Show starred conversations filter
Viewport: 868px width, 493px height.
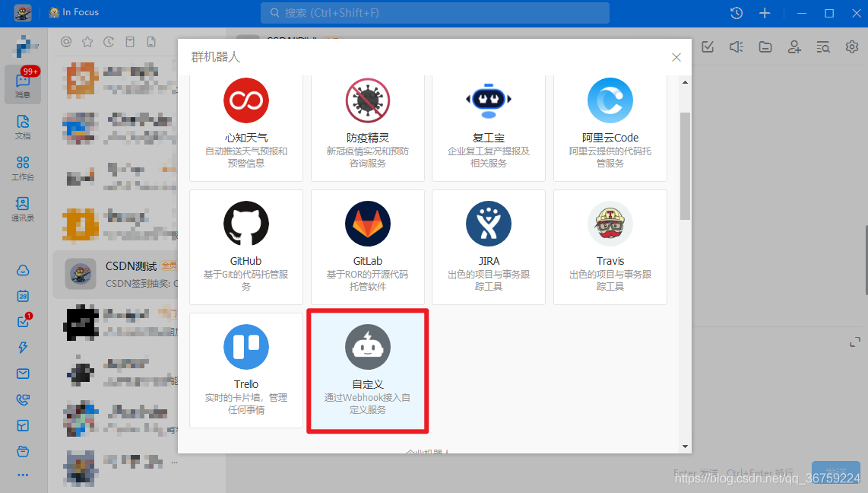87,42
